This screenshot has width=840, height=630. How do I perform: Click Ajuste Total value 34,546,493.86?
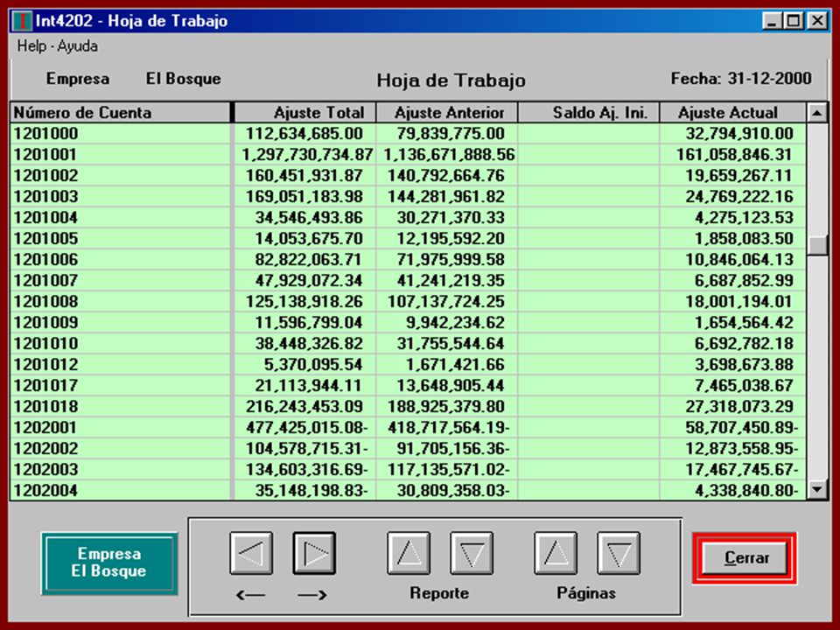(x=309, y=218)
